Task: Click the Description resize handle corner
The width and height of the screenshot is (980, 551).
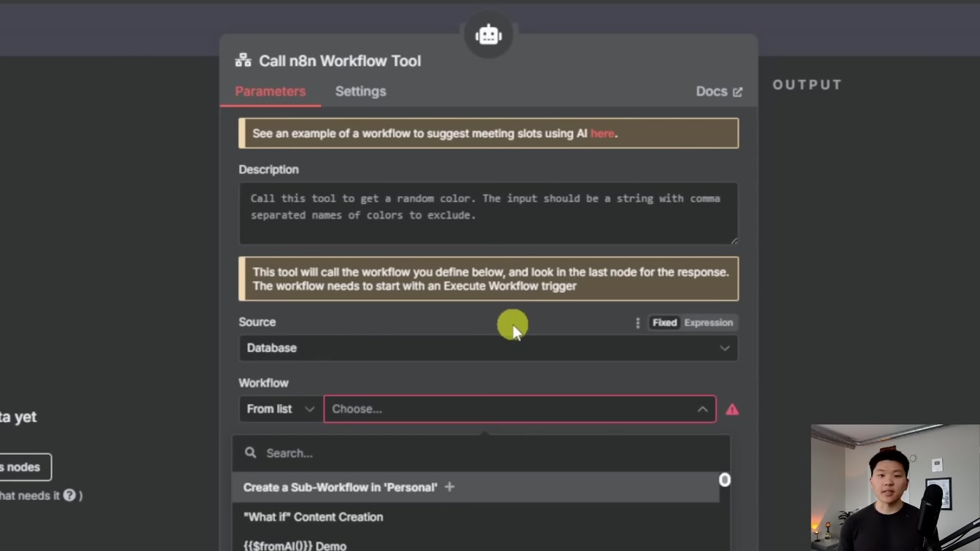Action: tap(734, 241)
